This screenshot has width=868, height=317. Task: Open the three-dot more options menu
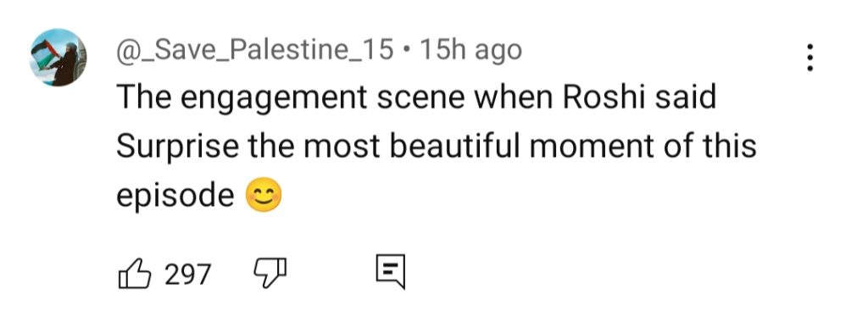(x=810, y=58)
